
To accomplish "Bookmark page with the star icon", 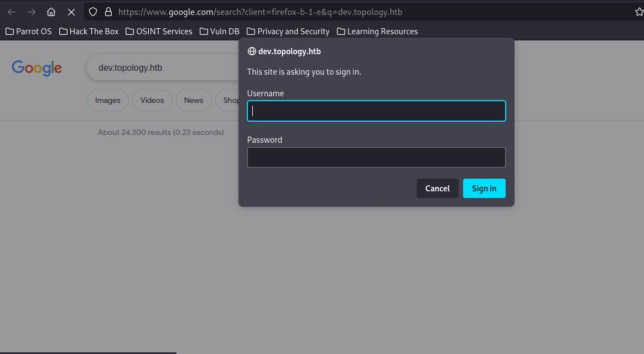I will pos(638,12).
